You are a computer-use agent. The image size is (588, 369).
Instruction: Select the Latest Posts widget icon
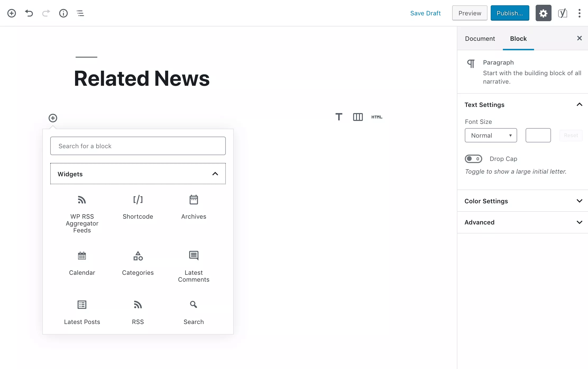(x=82, y=304)
